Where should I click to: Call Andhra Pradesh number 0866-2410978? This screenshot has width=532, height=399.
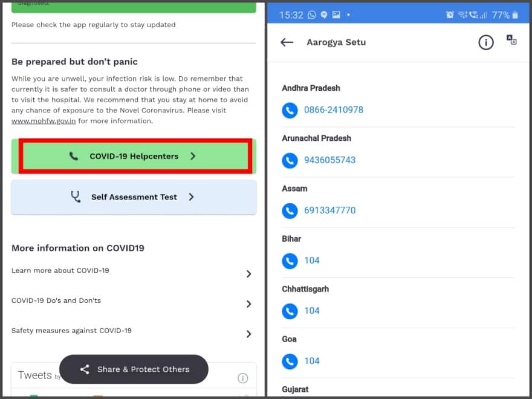334,110
